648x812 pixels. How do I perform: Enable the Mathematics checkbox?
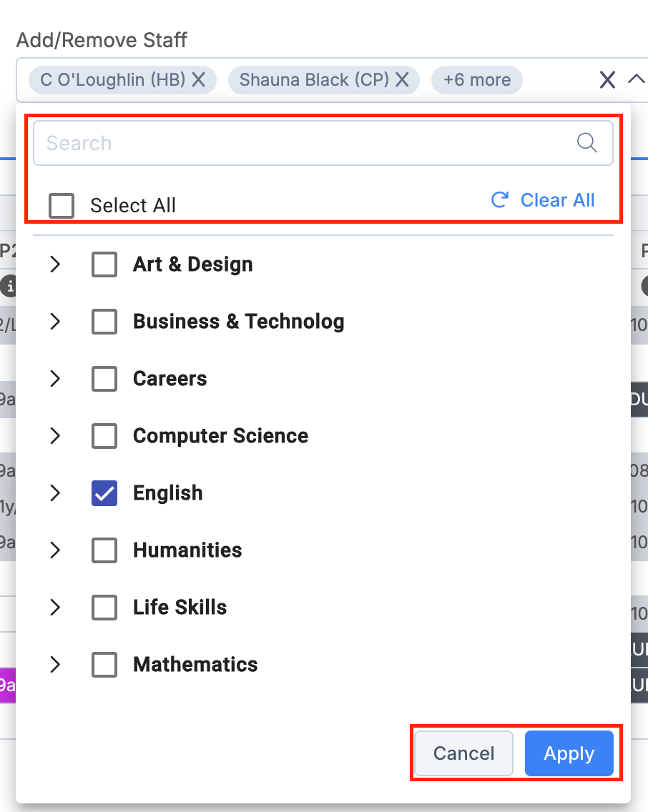[104, 665]
